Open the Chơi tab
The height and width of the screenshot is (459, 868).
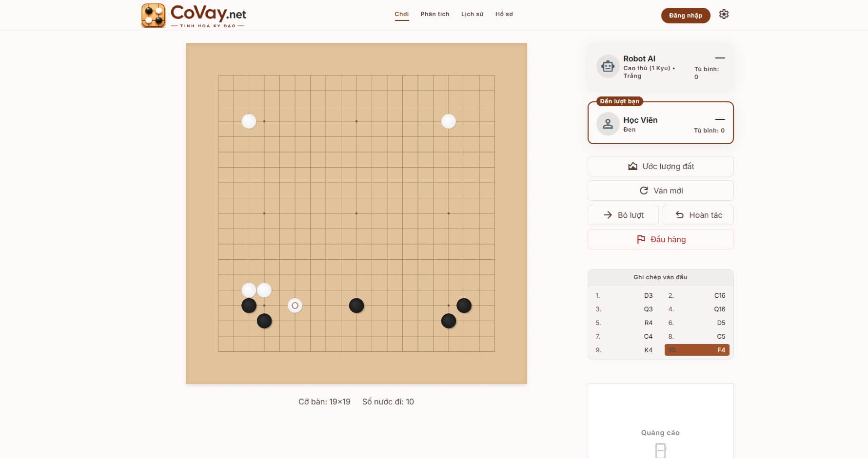click(x=402, y=14)
